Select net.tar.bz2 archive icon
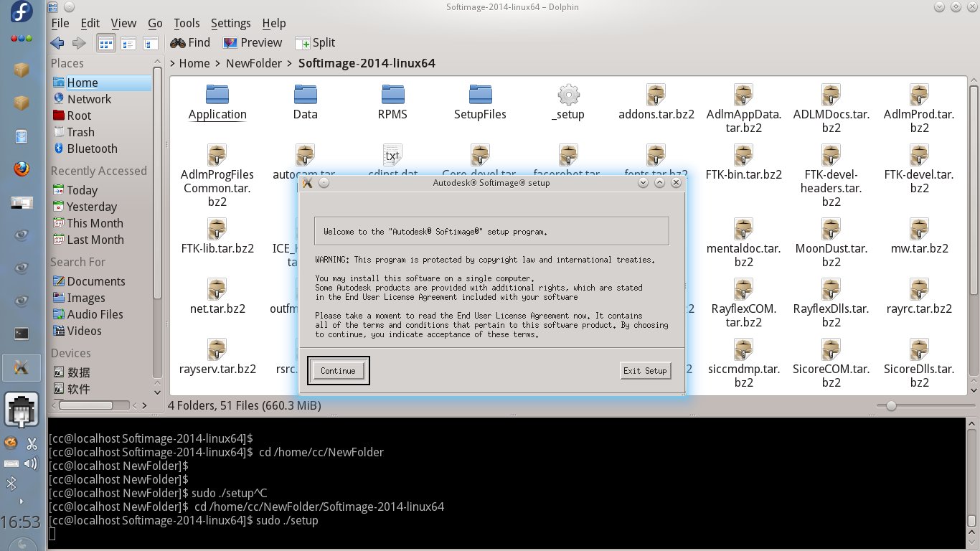The width and height of the screenshot is (980, 551). (217, 289)
